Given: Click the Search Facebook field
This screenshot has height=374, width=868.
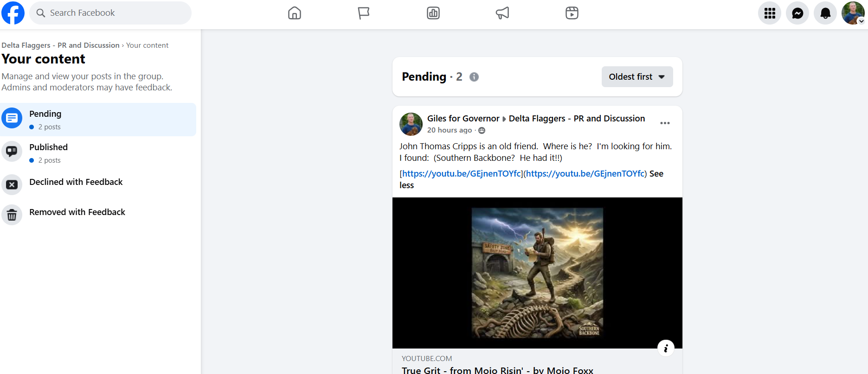Looking at the screenshot, I should [x=110, y=13].
